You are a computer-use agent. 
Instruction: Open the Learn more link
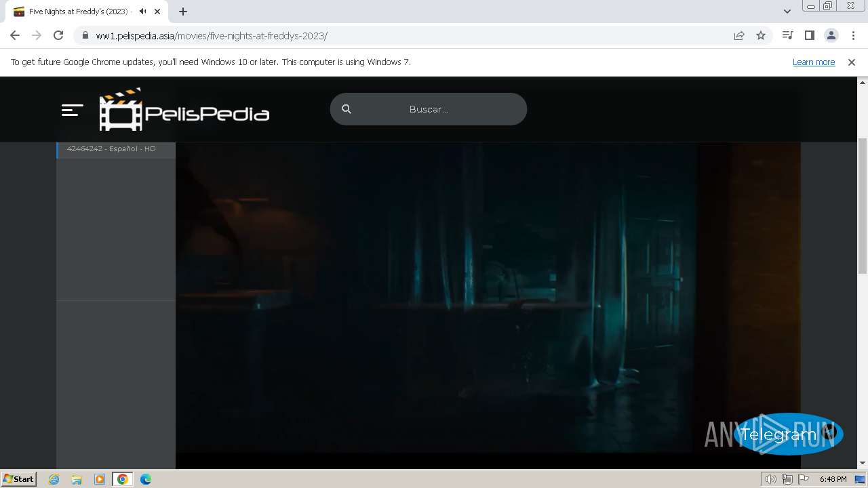click(814, 62)
